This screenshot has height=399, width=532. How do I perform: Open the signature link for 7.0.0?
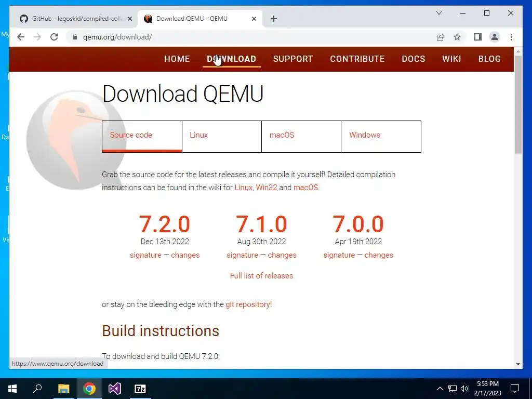point(339,255)
